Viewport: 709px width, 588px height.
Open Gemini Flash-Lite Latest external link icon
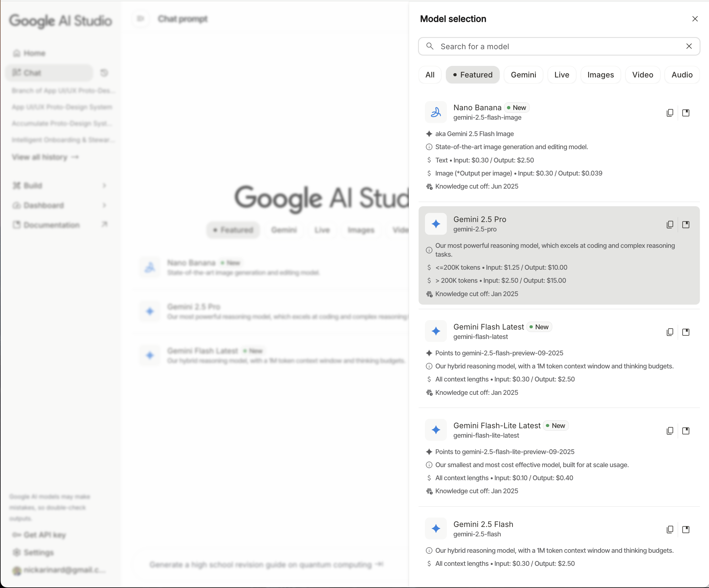click(x=686, y=431)
